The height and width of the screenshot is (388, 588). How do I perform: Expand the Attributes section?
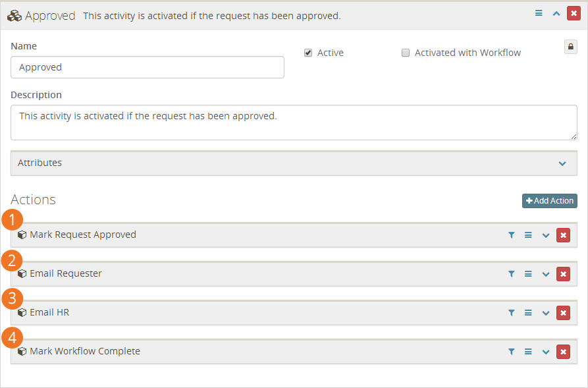point(294,163)
